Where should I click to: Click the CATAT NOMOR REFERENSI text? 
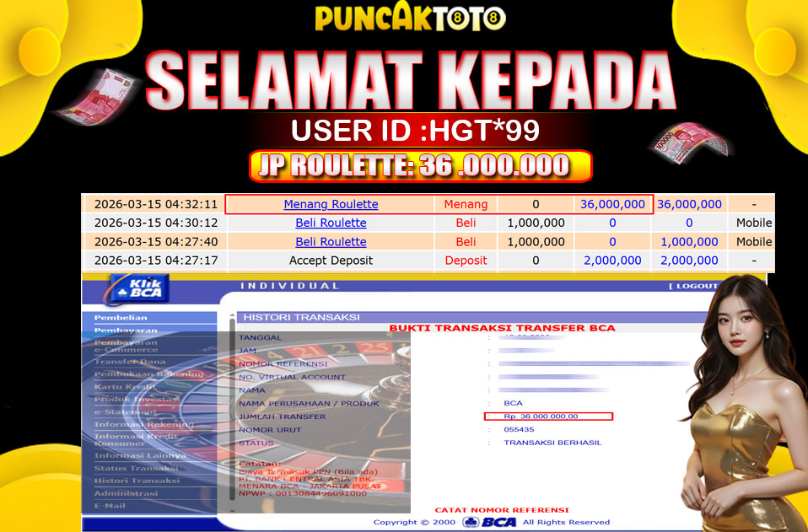click(502, 510)
